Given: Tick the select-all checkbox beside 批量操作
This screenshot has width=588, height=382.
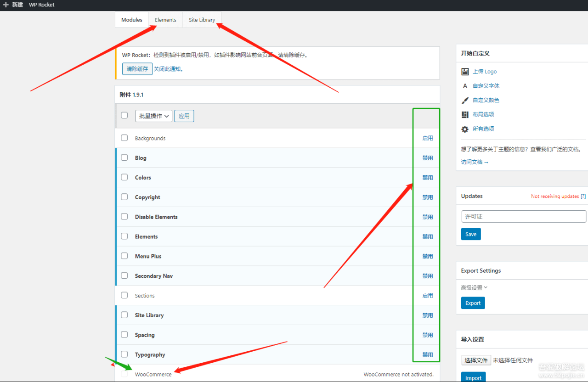Looking at the screenshot, I should pos(124,115).
